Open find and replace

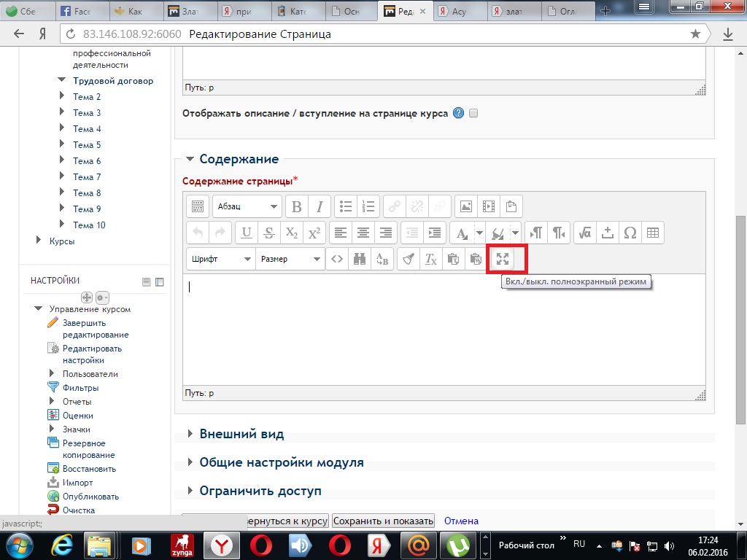(x=382, y=259)
